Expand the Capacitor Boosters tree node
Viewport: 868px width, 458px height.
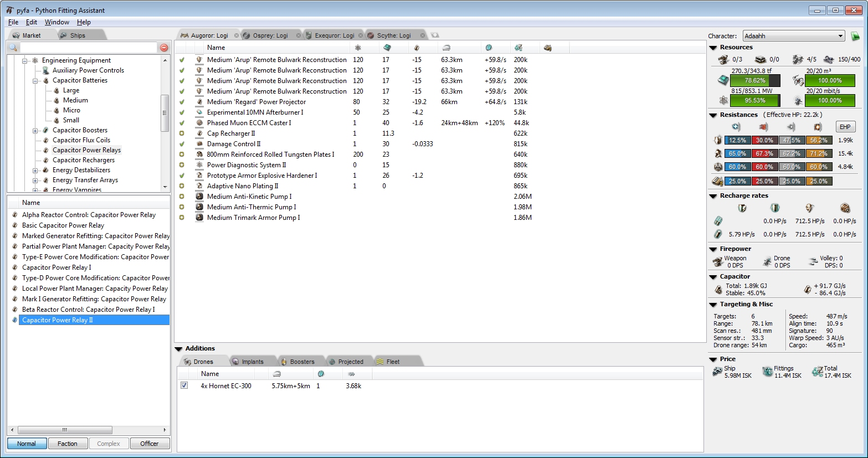coord(35,130)
